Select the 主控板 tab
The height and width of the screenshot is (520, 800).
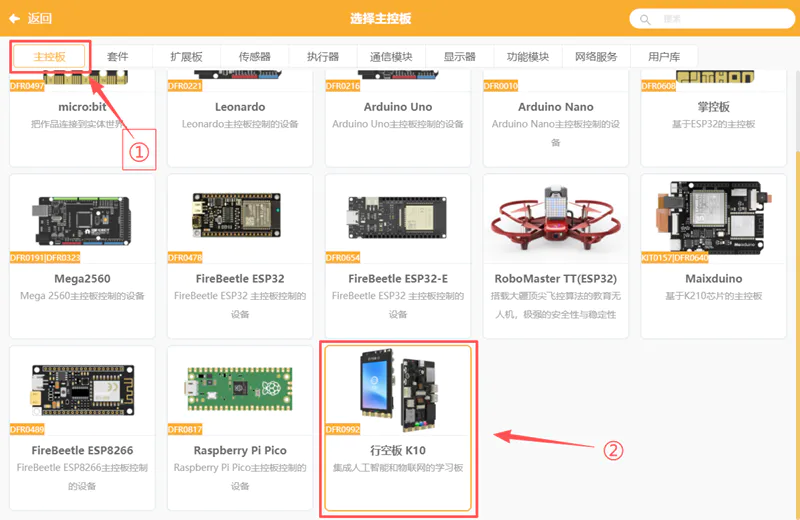pos(49,57)
